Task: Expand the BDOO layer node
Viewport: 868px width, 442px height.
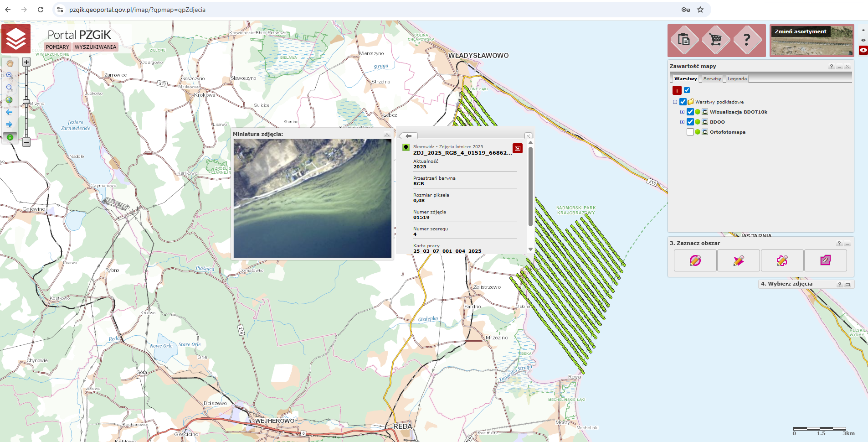Action: coord(682,122)
